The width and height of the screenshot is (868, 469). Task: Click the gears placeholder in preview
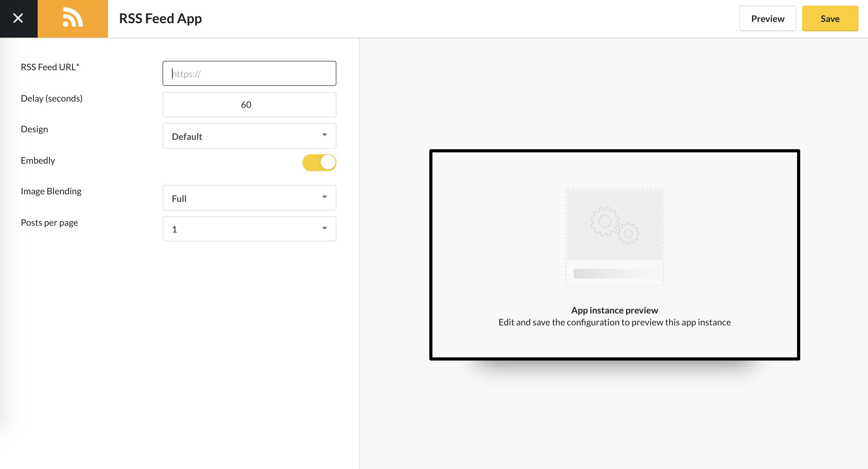coord(615,226)
